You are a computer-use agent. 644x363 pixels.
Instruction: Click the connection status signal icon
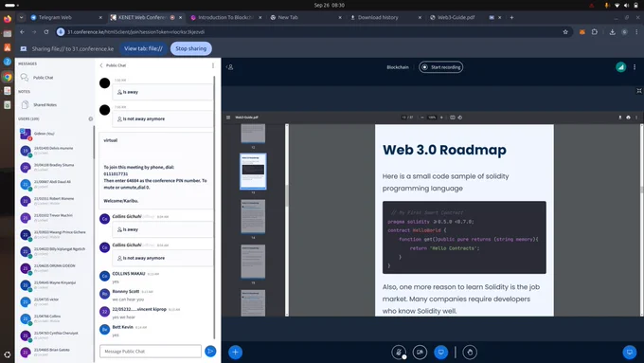click(620, 67)
